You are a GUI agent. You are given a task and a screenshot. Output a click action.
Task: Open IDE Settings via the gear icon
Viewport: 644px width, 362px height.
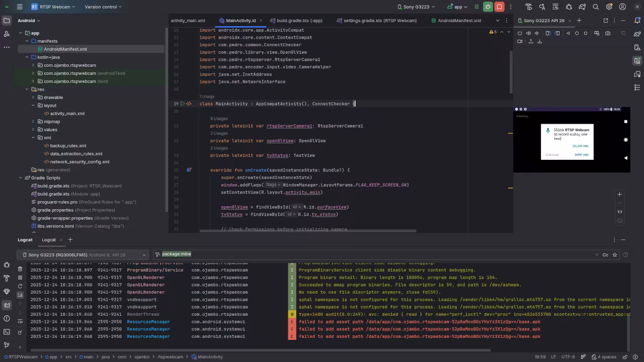click(x=609, y=7)
